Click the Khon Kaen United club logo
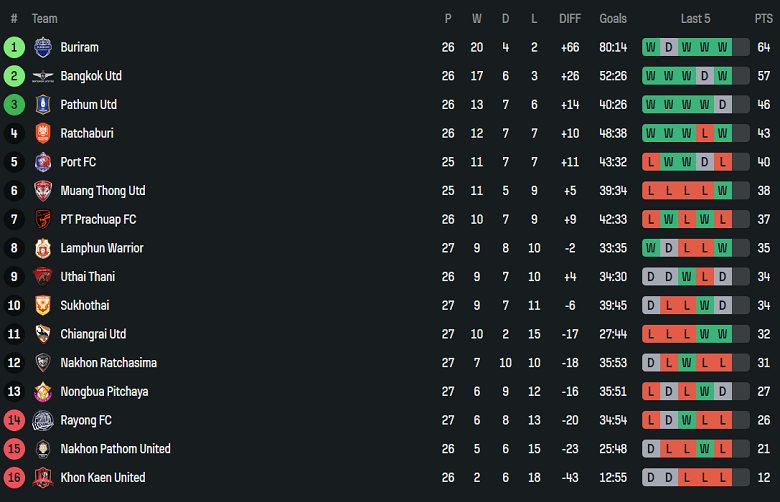780x502 pixels. 42,477
